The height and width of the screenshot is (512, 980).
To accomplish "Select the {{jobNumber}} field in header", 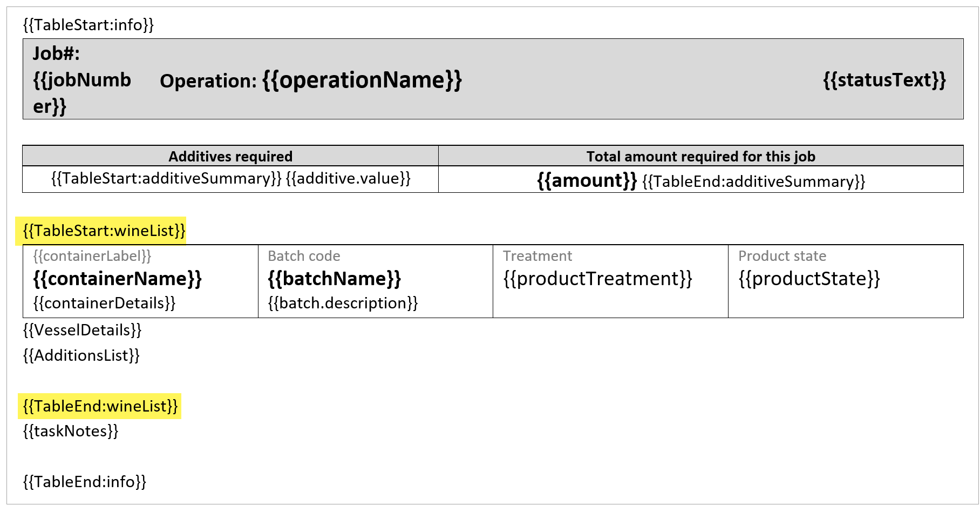I will click(x=82, y=93).
